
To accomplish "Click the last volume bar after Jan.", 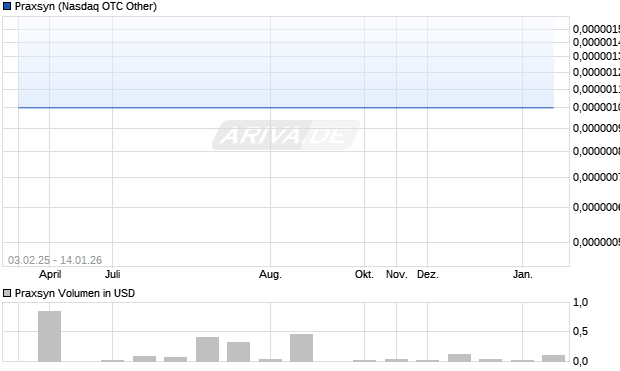I will [554, 358].
